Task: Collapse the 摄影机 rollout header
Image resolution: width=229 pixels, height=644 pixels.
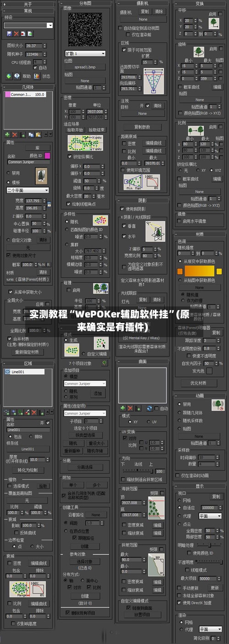Action: coord(142,3)
